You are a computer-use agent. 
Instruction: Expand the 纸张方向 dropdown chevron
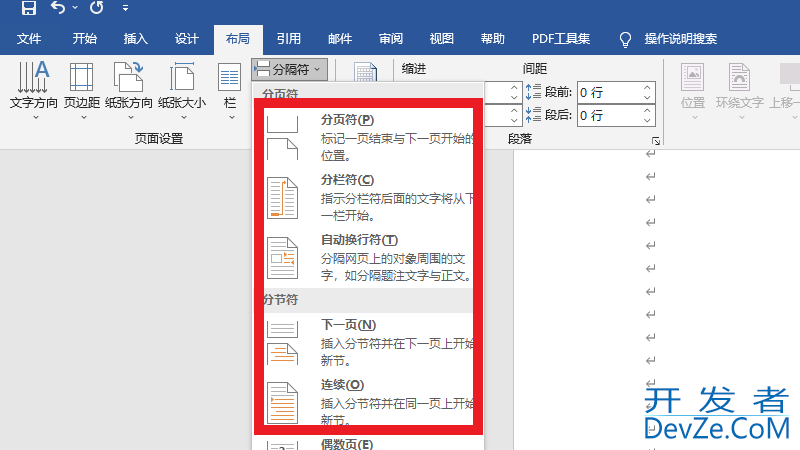pyautogui.click(x=131, y=118)
